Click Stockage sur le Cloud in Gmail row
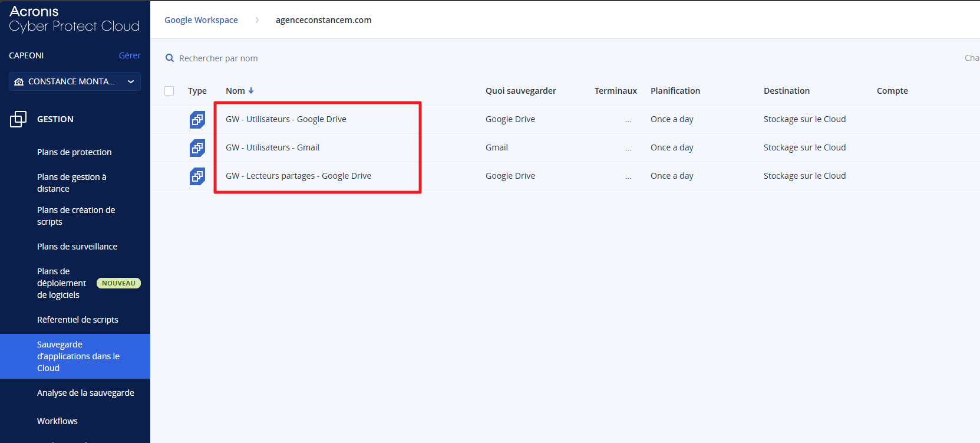 tap(804, 147)
